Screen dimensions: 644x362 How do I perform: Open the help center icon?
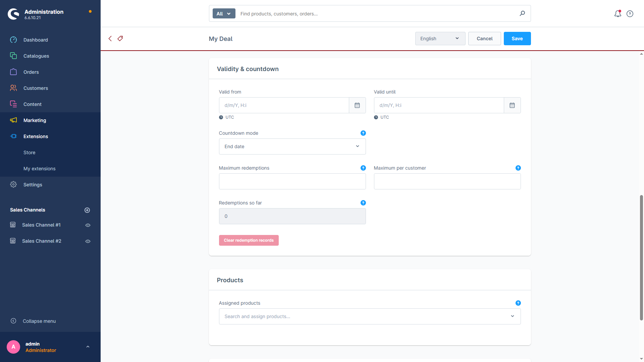point(630,14)
